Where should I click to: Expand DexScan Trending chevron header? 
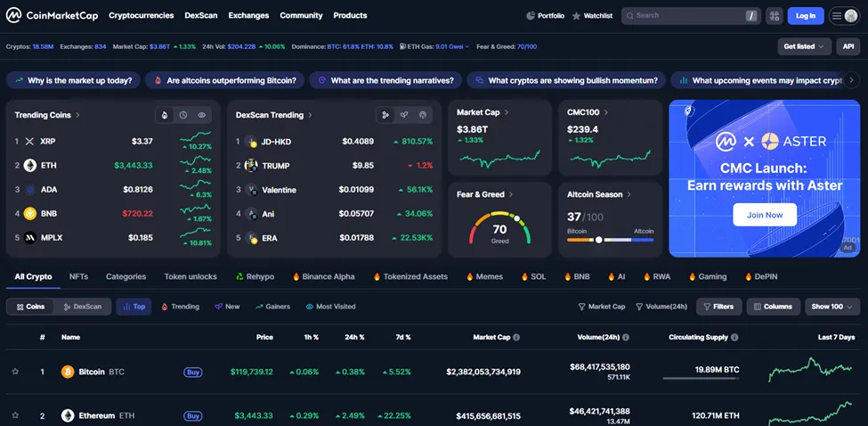tap(274, 115)
